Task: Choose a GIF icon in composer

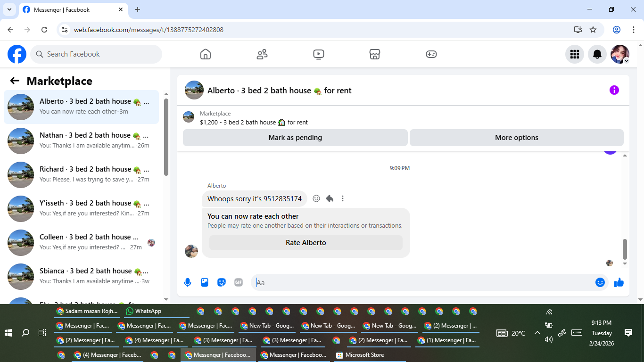Action: (x=239, y=282)
